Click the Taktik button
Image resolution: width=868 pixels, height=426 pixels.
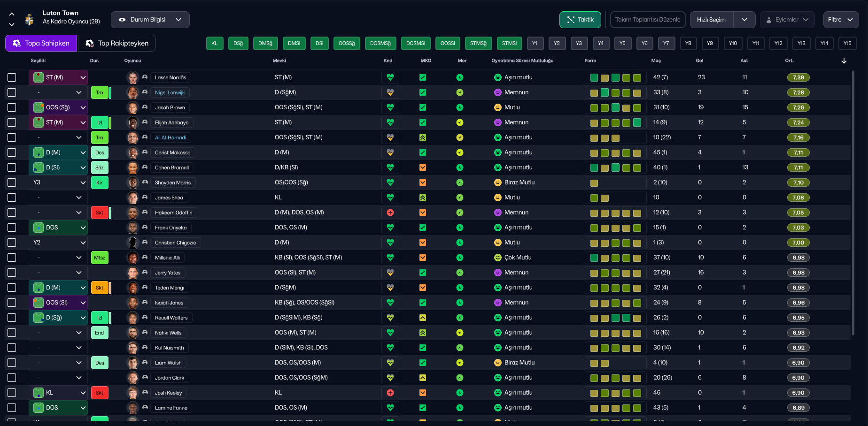[x=580, y=20]
